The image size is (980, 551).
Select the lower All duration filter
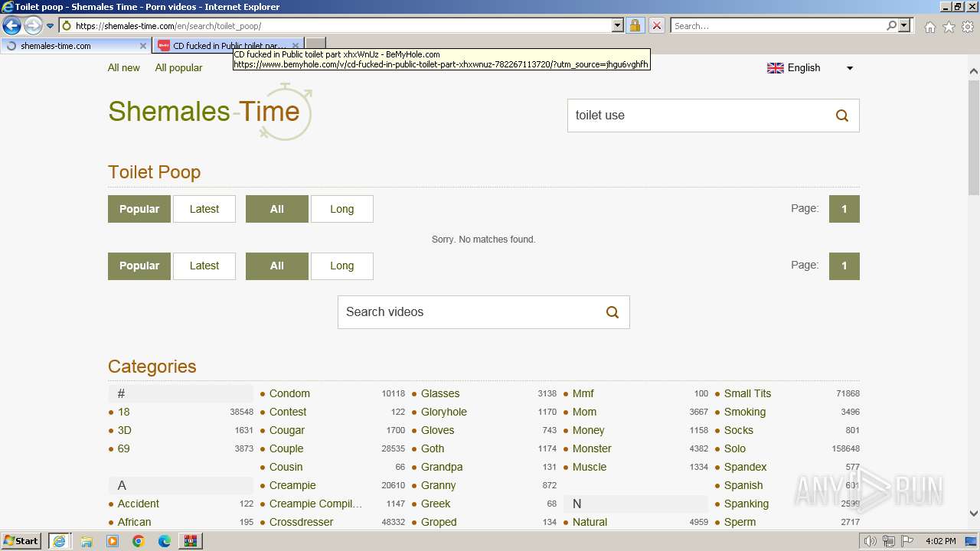[277, 266]
